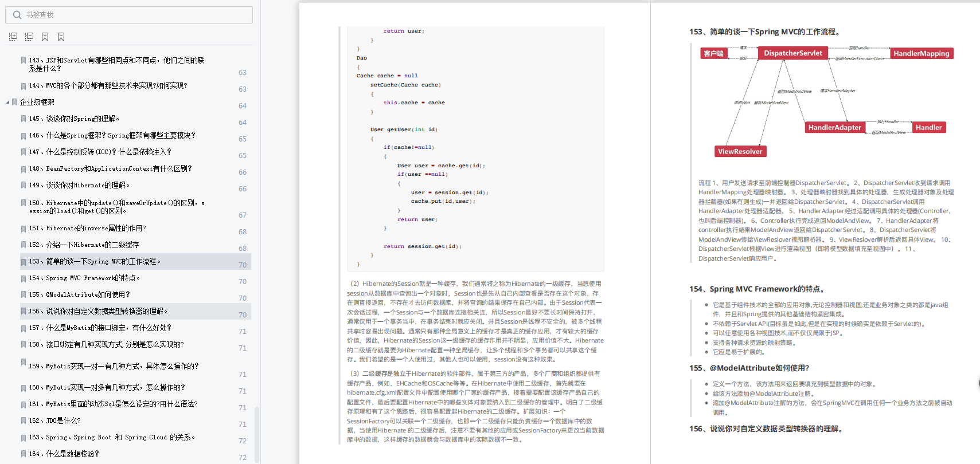Viewport: 980px width, 464px height.
Task: Click the HandlerMapping box in the diagram
Action: [x=922, y=53]
